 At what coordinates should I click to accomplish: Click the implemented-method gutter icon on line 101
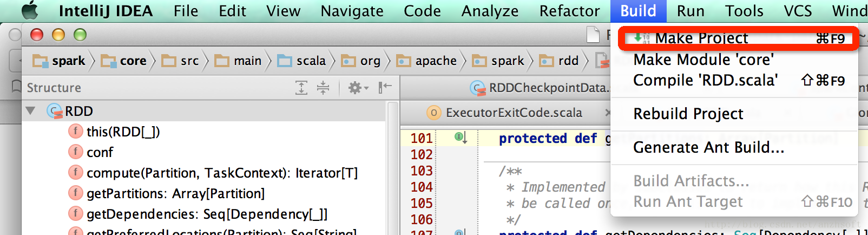(460, 138)
